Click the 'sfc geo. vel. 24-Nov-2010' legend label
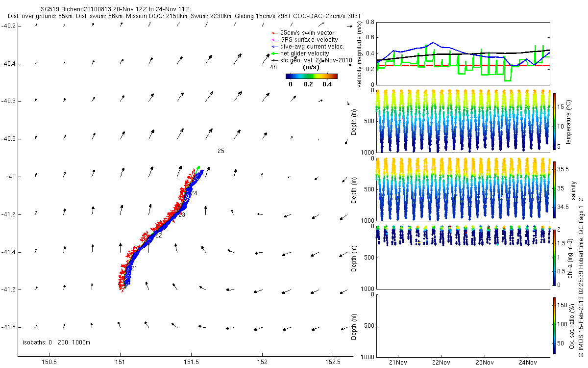 coord(316,60)
